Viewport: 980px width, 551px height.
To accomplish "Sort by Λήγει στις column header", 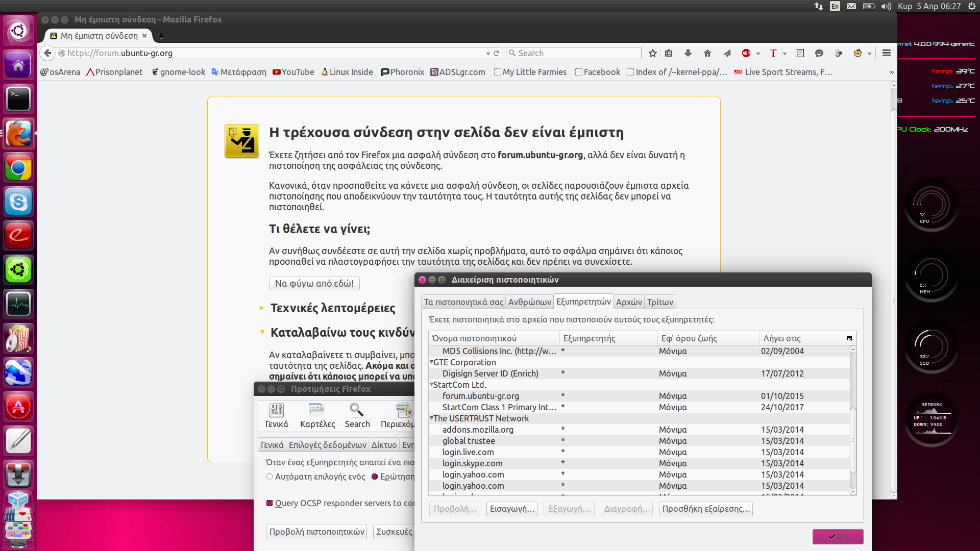I will (801, 338).
